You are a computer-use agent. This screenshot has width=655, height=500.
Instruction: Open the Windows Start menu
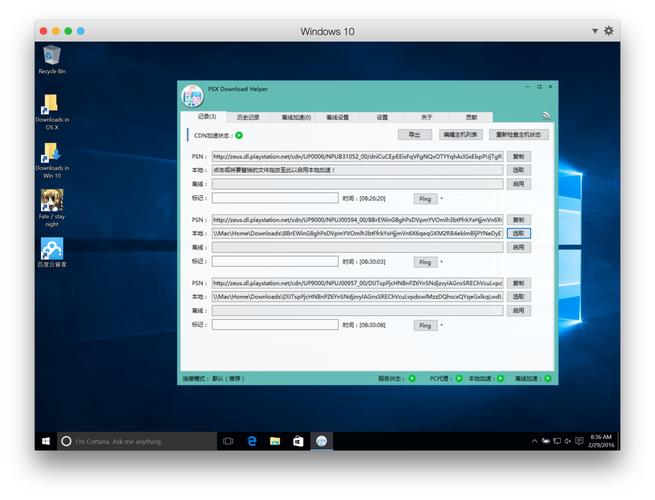pos(46,441)
